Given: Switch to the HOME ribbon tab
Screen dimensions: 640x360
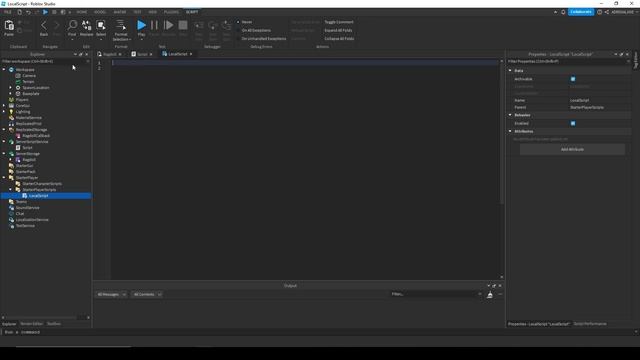Looking at the screenshot, I should (x=82, y=12).
